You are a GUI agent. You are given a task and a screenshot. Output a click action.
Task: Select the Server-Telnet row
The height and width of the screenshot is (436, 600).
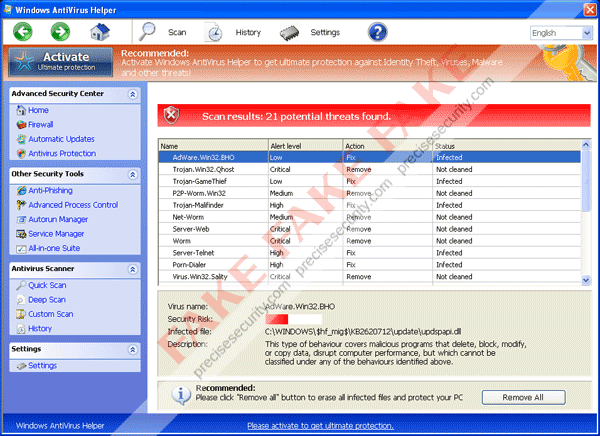[x=369, y=253]
